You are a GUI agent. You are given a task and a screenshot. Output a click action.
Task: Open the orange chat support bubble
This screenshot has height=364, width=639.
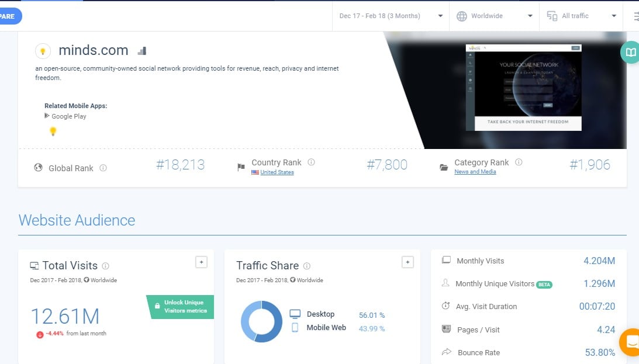click(x=630, y=342)
